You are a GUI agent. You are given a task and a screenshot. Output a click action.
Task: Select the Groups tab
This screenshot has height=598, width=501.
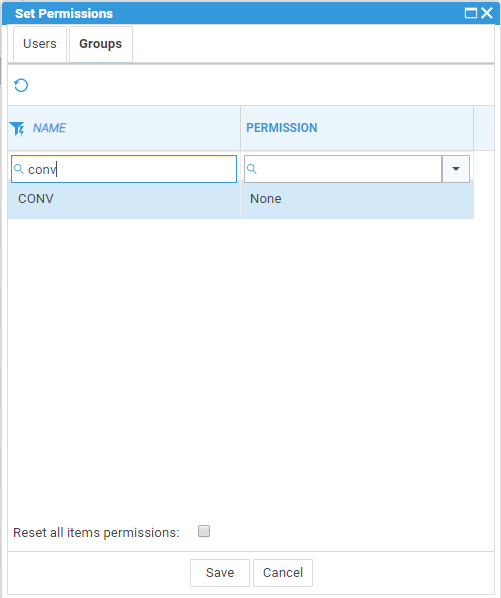pos(101,44)
